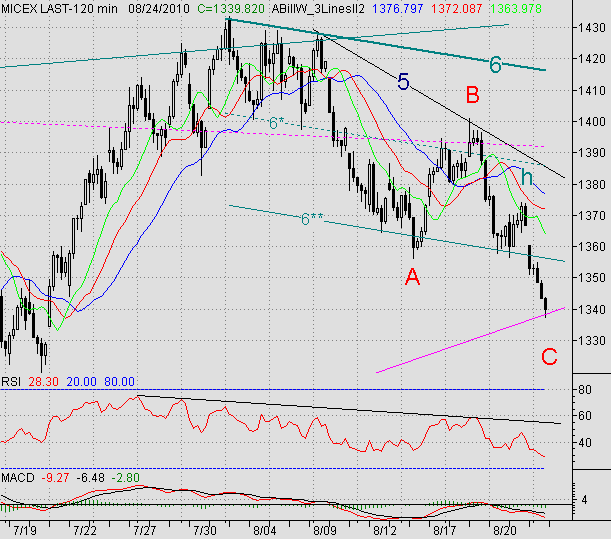Click the teal h label
The width and height of the screenshot is (611, 539).
[527, 177]
